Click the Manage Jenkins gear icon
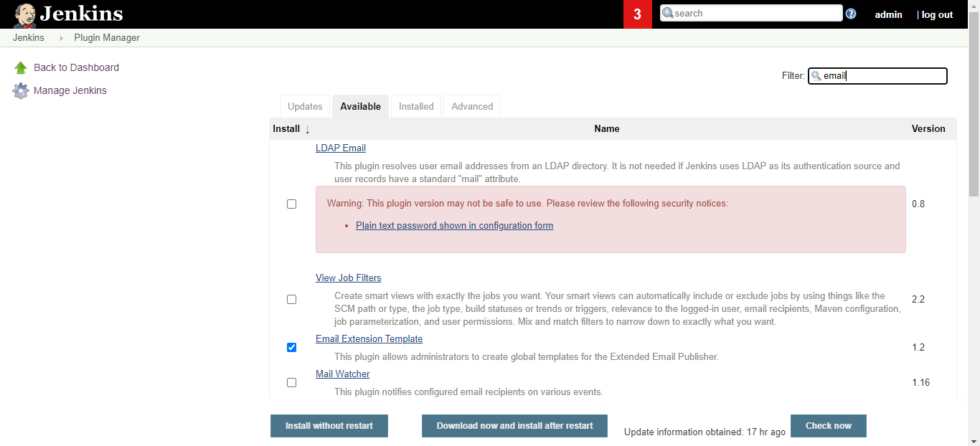 point(21,90)
